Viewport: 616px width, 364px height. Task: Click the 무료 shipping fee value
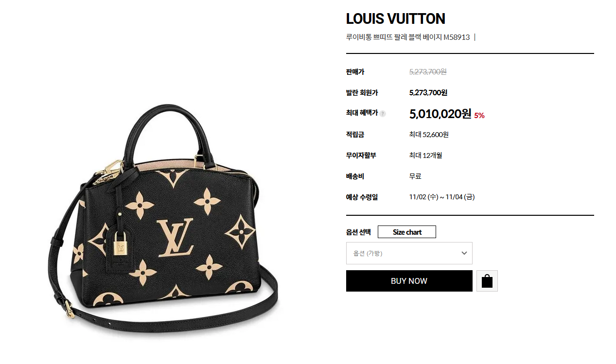pyautogui.click(x=415, y=176)
